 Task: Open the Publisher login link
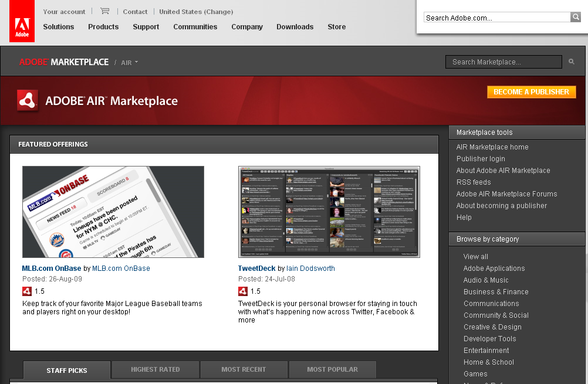(x=481, y=158)
